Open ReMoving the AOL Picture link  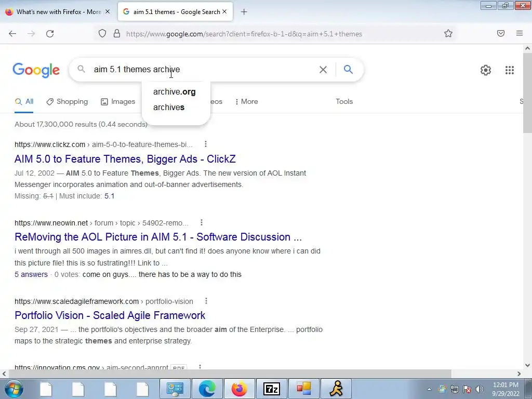(x=158, y=237)
